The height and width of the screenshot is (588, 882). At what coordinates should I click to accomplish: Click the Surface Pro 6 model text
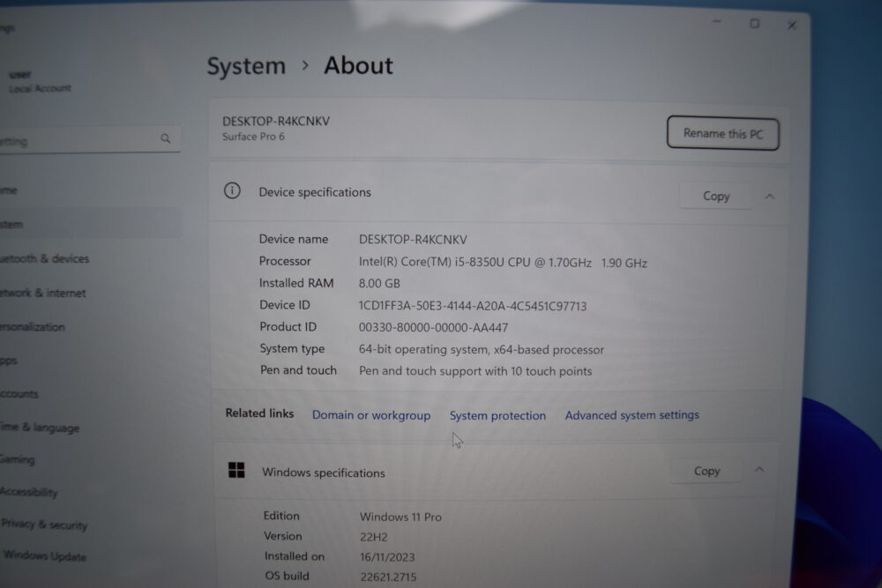(253, 137)
